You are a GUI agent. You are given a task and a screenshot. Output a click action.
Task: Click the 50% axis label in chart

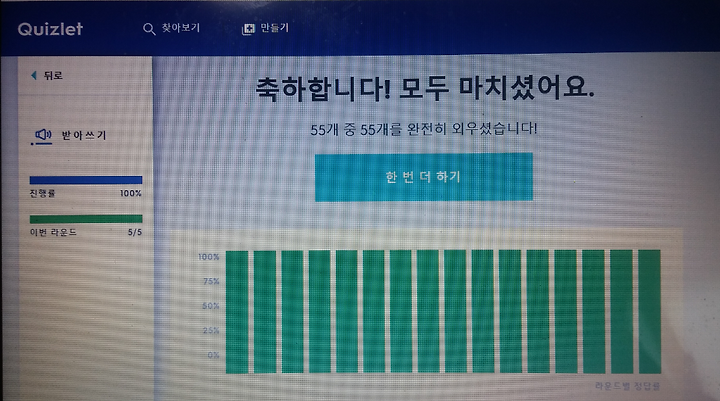click(x=211, y=306)
